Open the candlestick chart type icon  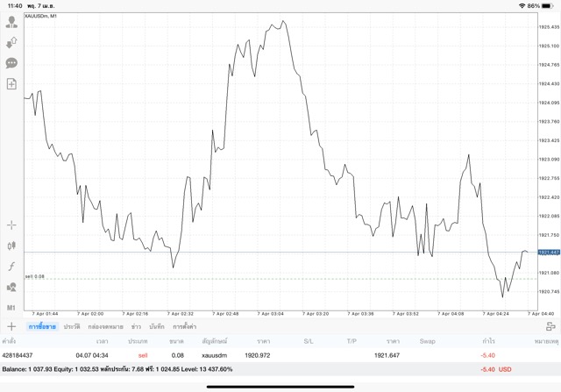pos(11,246)
